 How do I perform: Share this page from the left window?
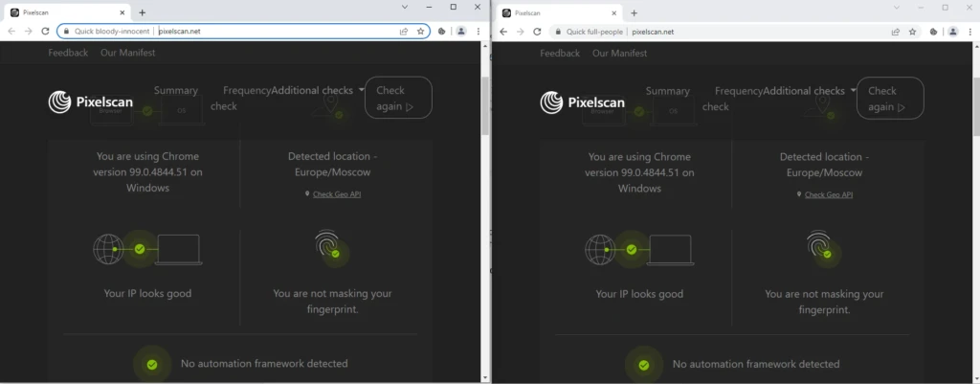pyautogui.click(x=405, y=31)
